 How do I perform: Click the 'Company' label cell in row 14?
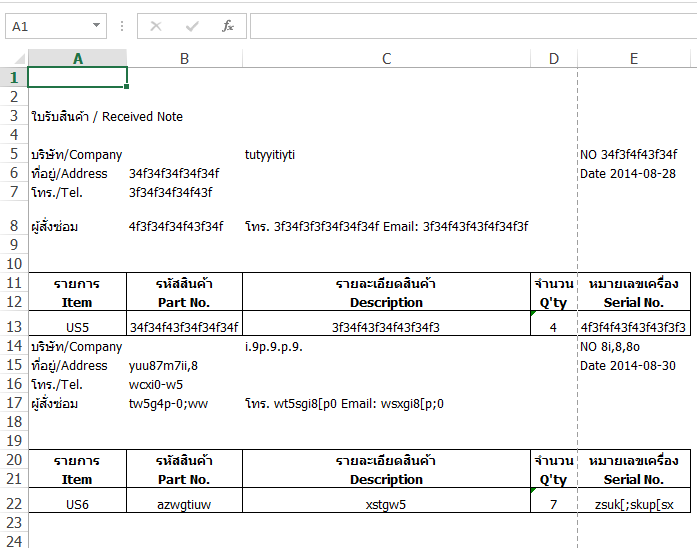coord(76,347)
